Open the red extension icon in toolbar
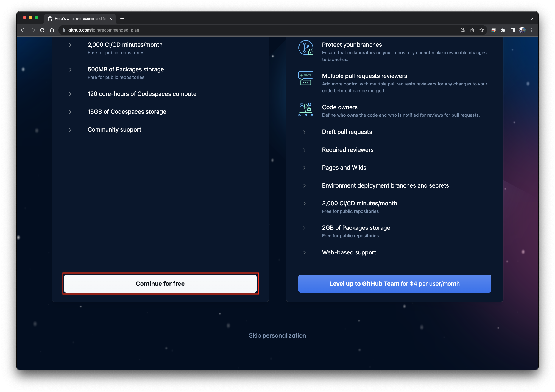This screenshot has width=555, height=392. (493, 30)
